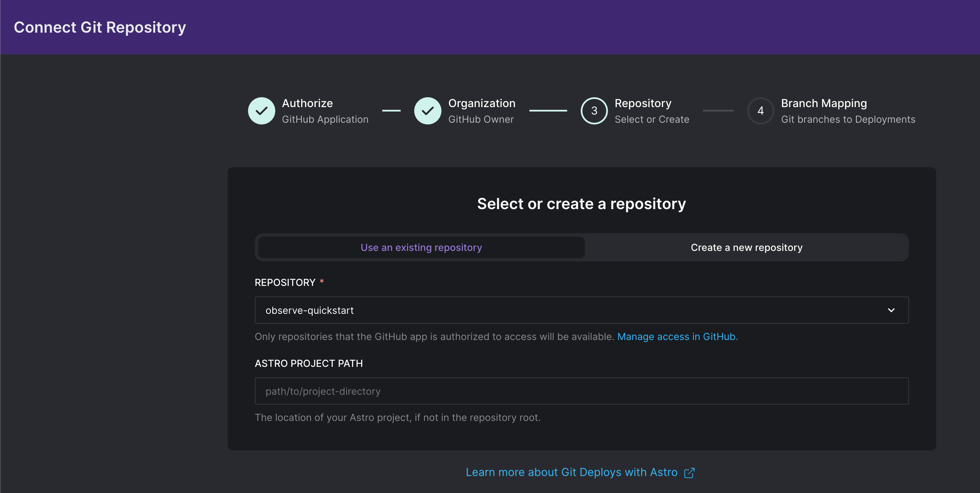
Task: Open the Manage access in GitHub link
Action: tap(677, 337)
